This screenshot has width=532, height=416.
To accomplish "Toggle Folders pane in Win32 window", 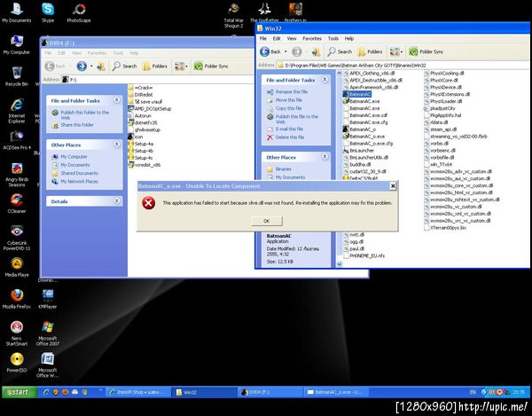I will pyautogui.click(x=370, y=51).
